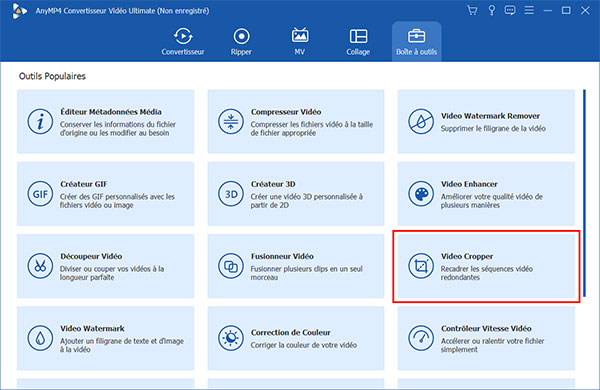600x390 pixels.
Task: Click the Compresseur Vidéo icon
Action: tap(230, 122)
